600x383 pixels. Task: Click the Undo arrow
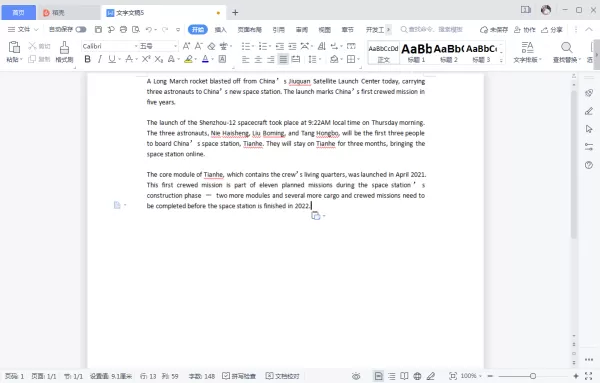149,29
